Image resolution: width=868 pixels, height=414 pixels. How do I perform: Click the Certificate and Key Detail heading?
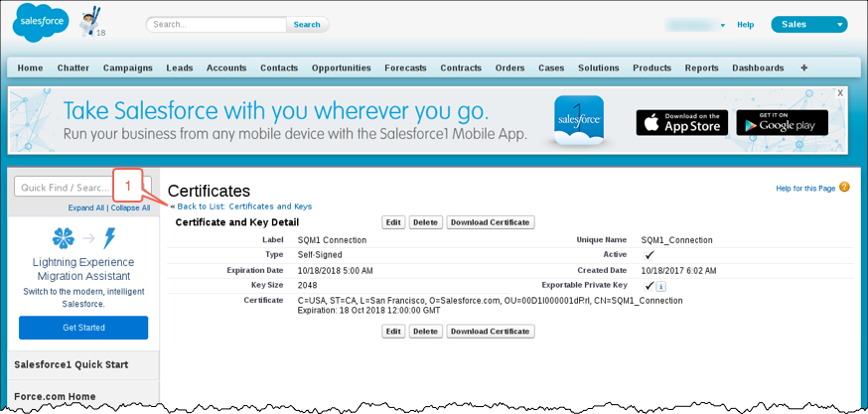point(237,222)
